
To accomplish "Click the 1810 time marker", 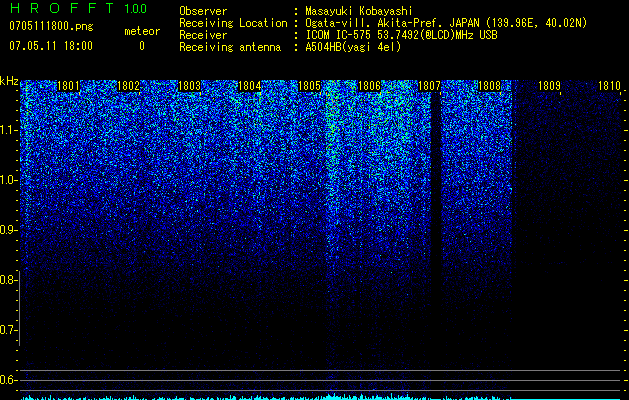I will tap(609, 86).
